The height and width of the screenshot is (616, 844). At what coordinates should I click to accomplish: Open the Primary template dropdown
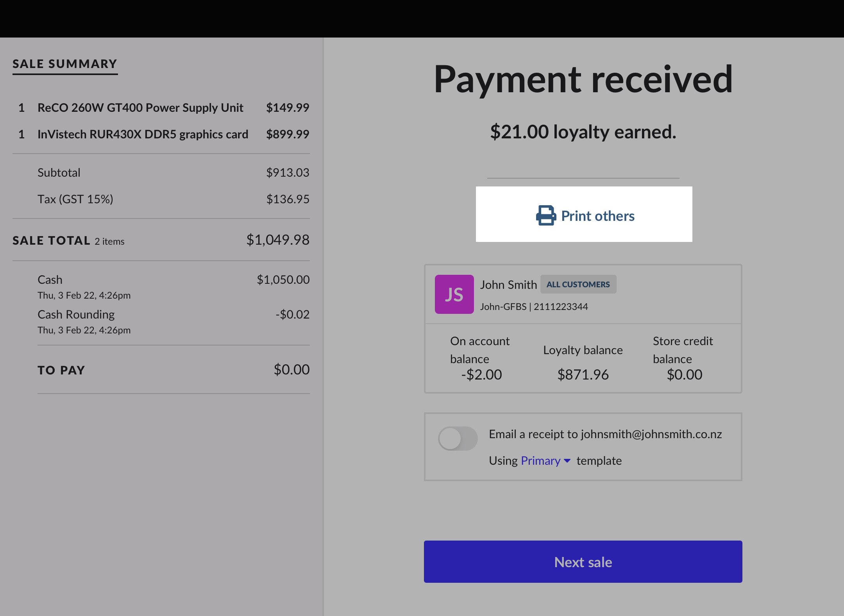coord(544,460)
